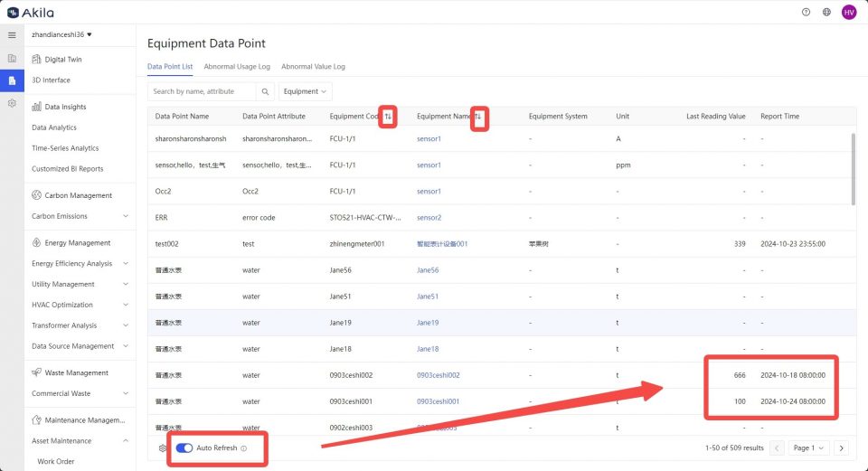Open table column settings gear
This screenshot has height=471, width=868.
(x=162, y=448)
